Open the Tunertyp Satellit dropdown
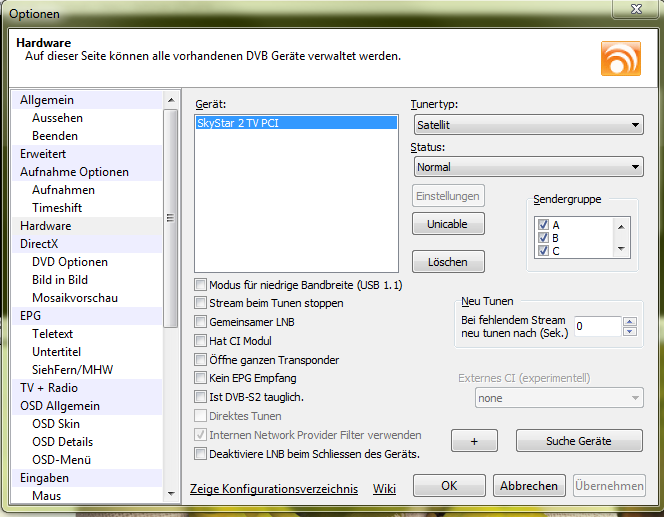The image size is (664, 517). click(527, 125)
